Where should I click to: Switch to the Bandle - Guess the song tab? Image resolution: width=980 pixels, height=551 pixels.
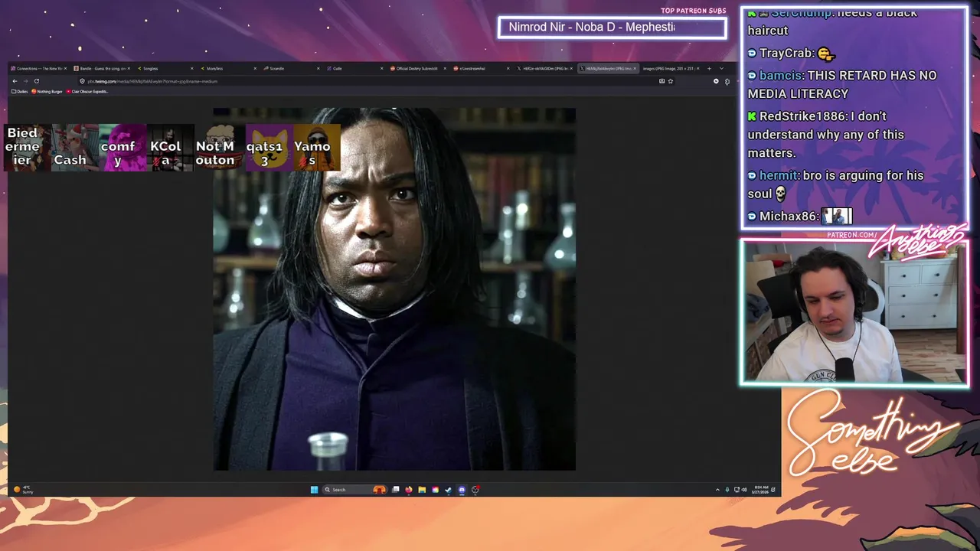[x=101, y=68]
